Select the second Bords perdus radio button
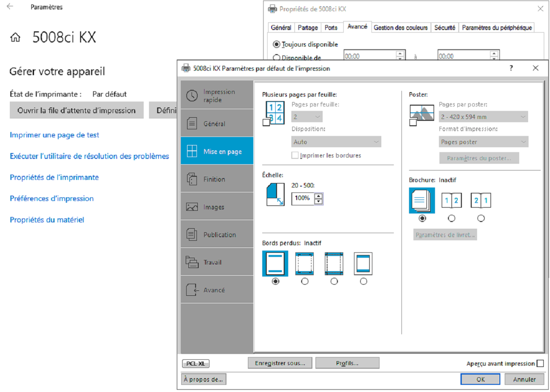 [x=305, y=281]
